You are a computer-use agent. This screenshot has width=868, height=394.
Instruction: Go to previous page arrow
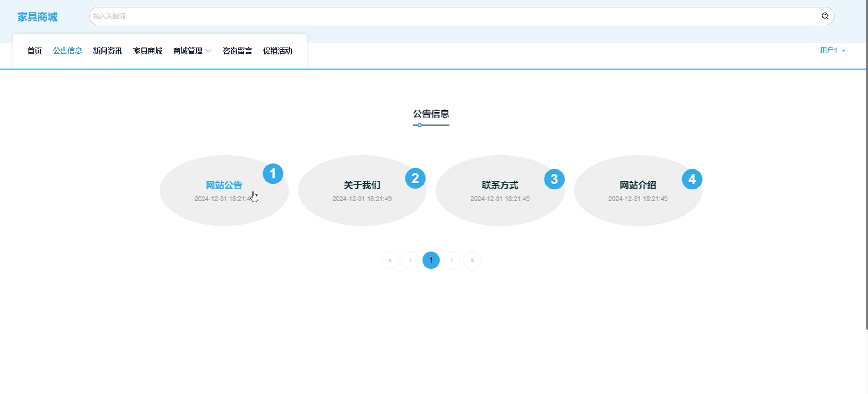coord(410,260)
